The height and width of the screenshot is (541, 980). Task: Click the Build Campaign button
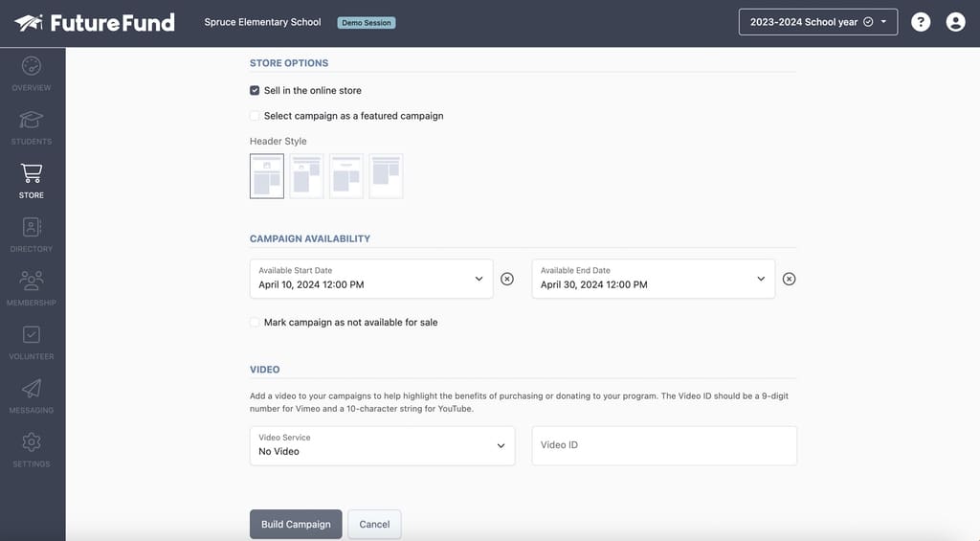click(296, 524)
